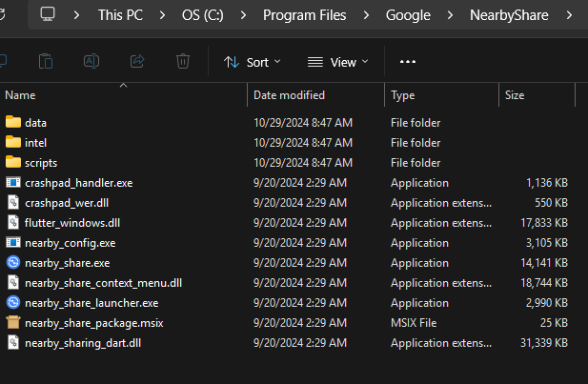Go to Google breadcrumb
588x384 pixels.
point(408,15)
